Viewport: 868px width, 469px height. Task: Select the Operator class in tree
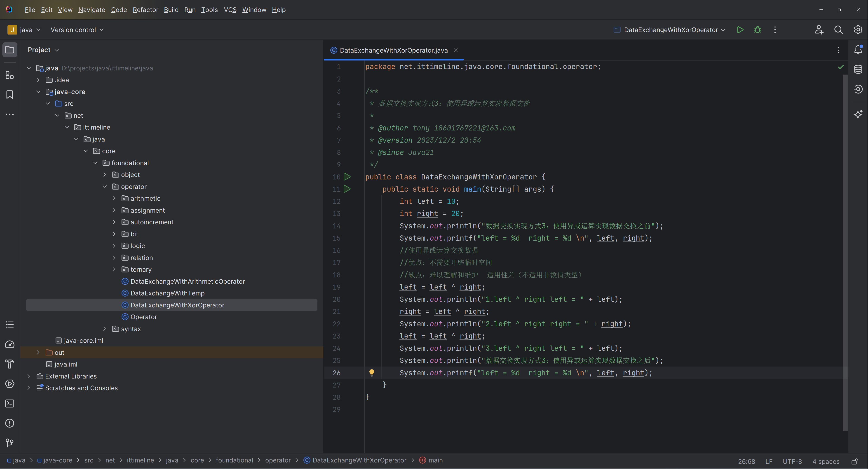[143, 317]
